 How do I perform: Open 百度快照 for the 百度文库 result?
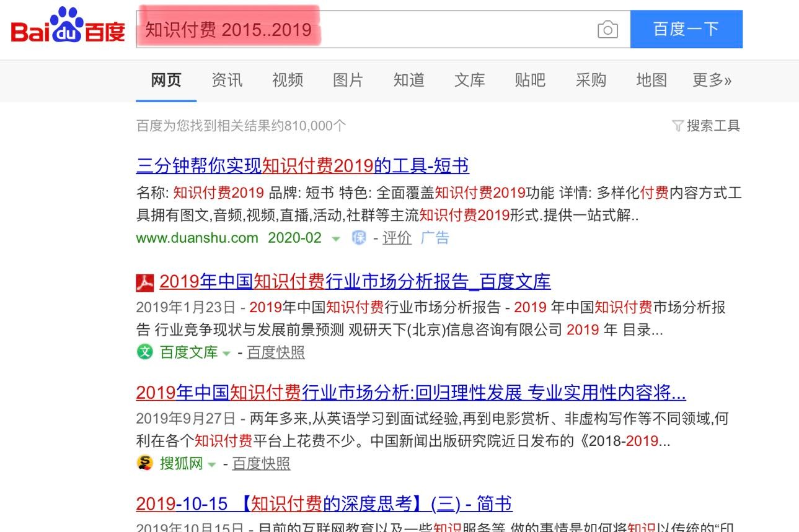pos(275,352)
